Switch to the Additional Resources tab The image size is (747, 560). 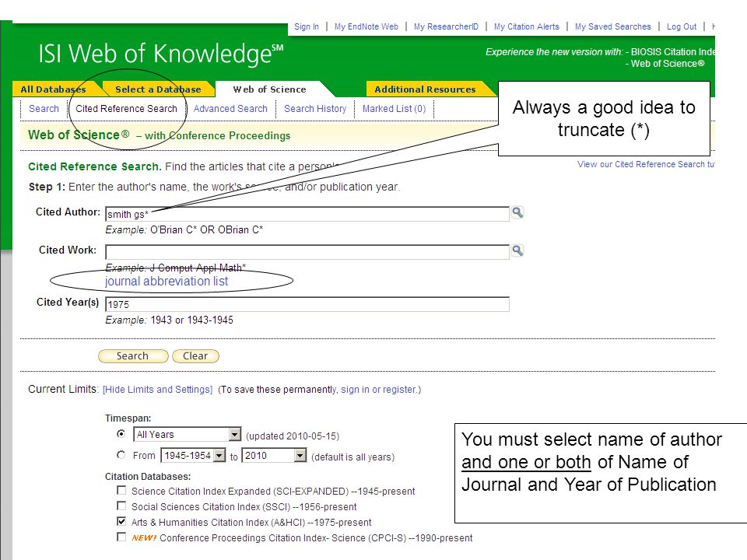[x=425, y=89]
